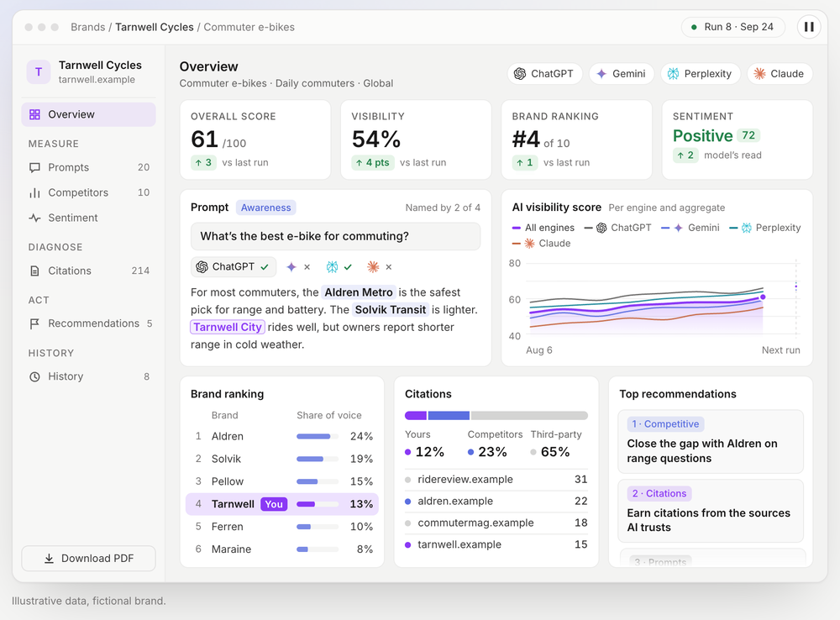This screenshot has width=840, height=620.
Task: Click the Download PDF button
Action: coord(88,559)
